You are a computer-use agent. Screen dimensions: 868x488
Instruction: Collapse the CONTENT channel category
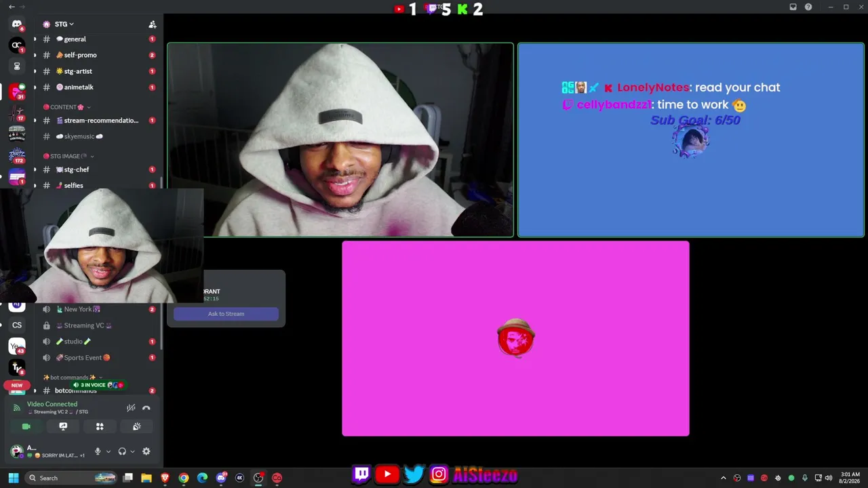coord(66,107)
